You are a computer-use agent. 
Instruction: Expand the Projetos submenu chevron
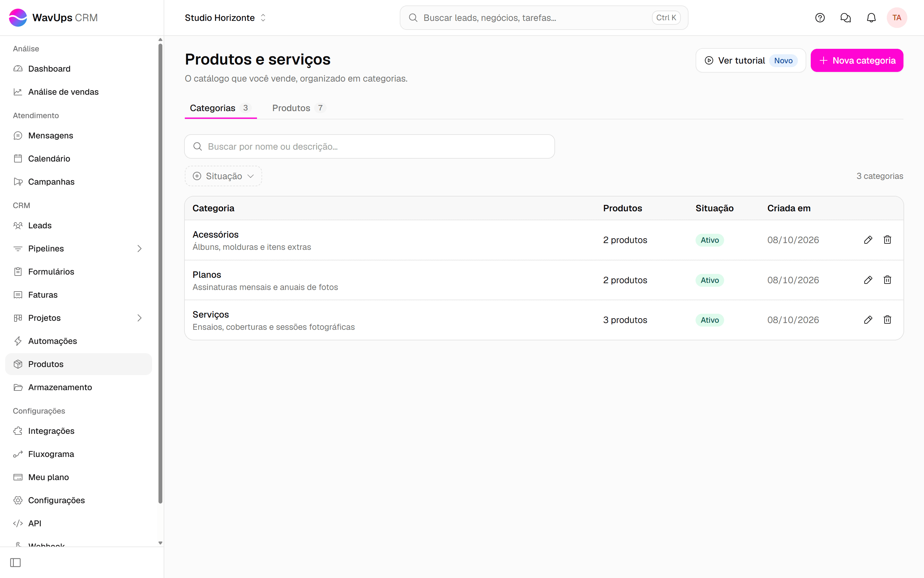(139, 318)
